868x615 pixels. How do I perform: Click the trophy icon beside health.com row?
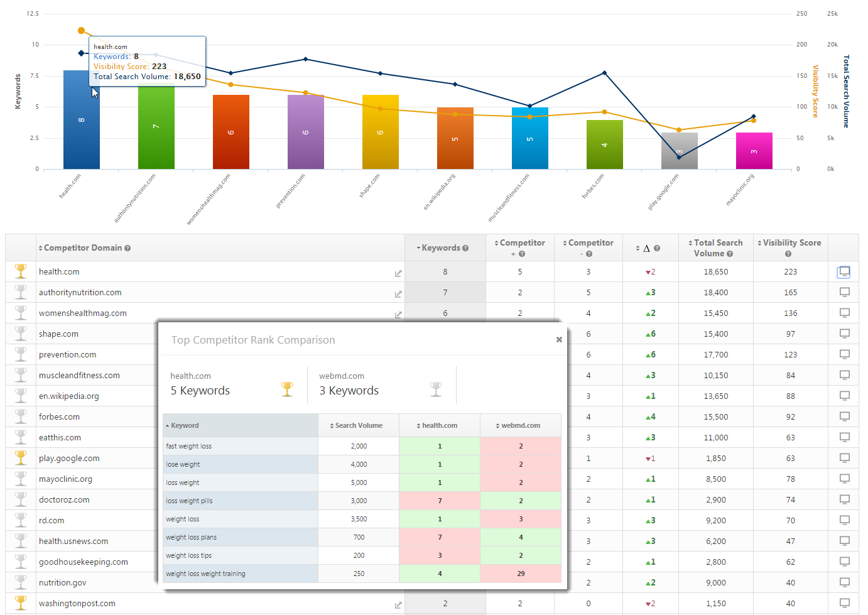[x=21, y=271]
